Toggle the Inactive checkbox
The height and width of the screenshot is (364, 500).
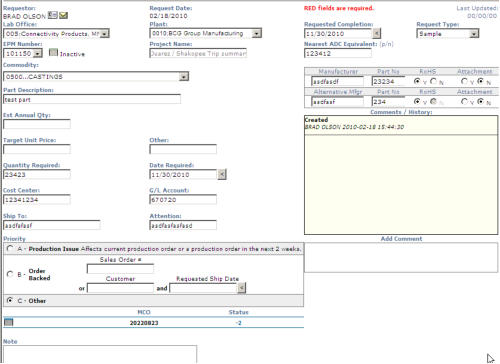[x=53, y=52]
